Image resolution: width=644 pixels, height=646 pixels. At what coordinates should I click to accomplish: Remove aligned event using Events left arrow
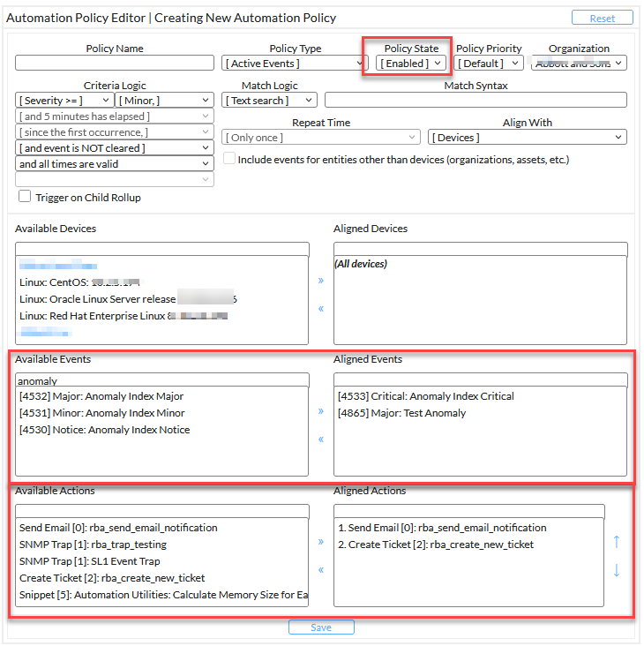(x=320, y=439)
